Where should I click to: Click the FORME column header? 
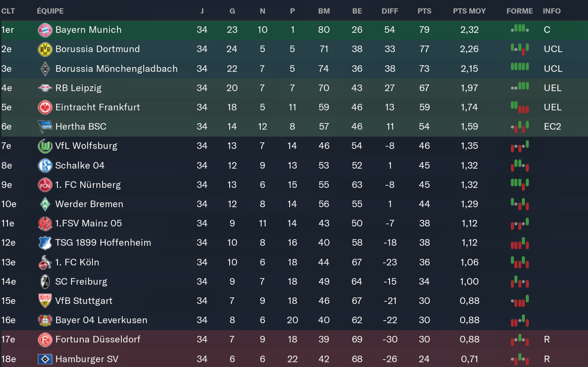click(x=519, y=11)
